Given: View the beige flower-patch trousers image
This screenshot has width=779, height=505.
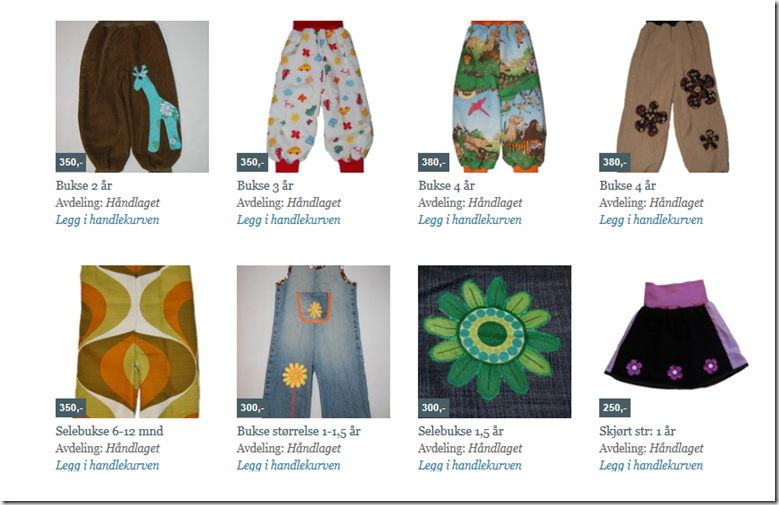Looking at the screenshot, I should tap(676, 96).
